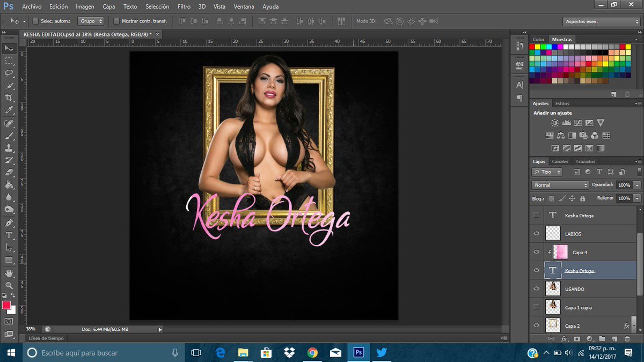
Task: Create a new group folder icon
Action: pyautogui.click(x=602, y=339)
